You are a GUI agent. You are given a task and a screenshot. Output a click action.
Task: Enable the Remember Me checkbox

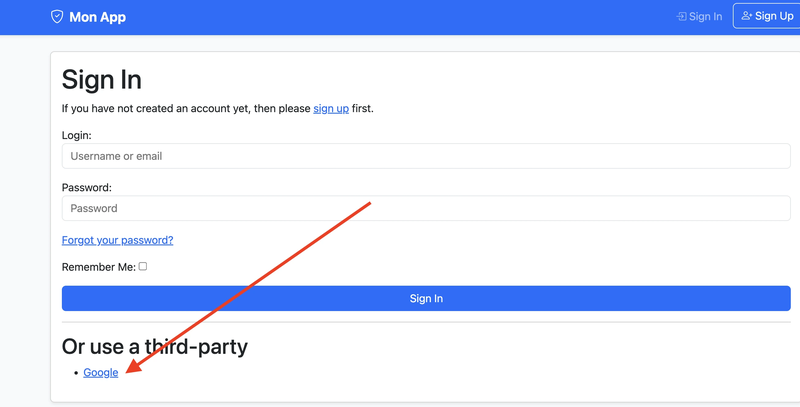[x=143, y=266]
